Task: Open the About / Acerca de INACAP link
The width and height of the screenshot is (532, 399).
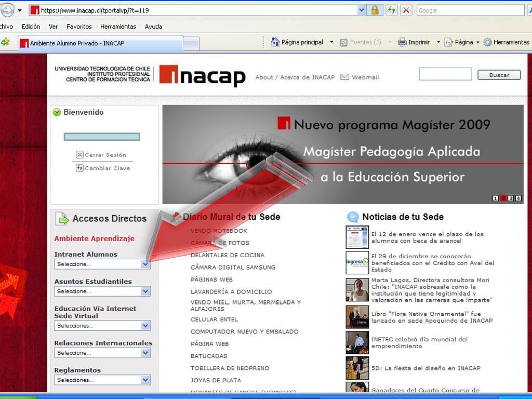Action: click(295, 77)
